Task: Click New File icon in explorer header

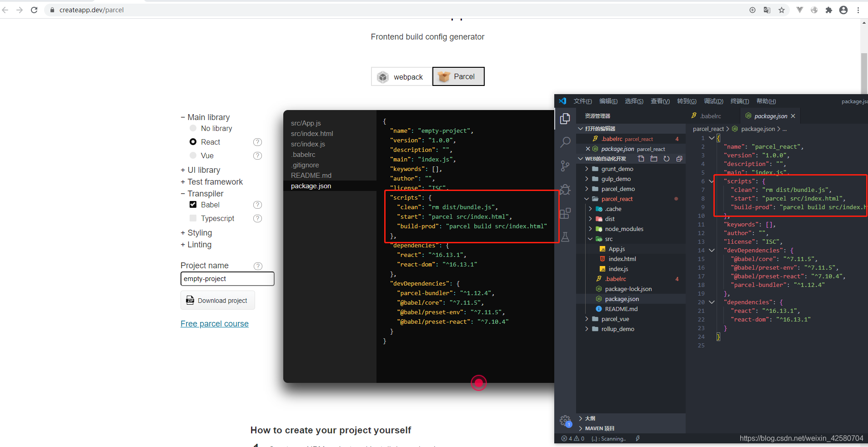Action: pos(641,159)
